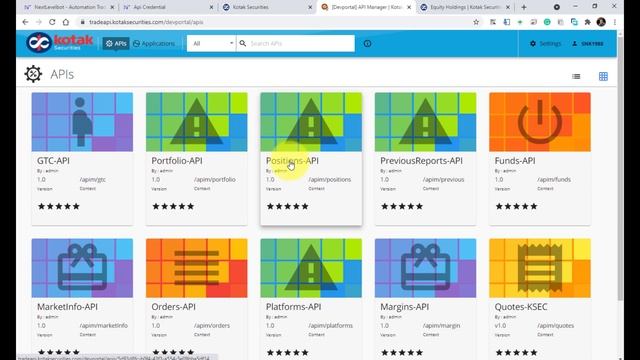The width and height of the screenshot is (640, 360).
Task: Click the star rating of Portfolio-API
Action: pos(173,207)
